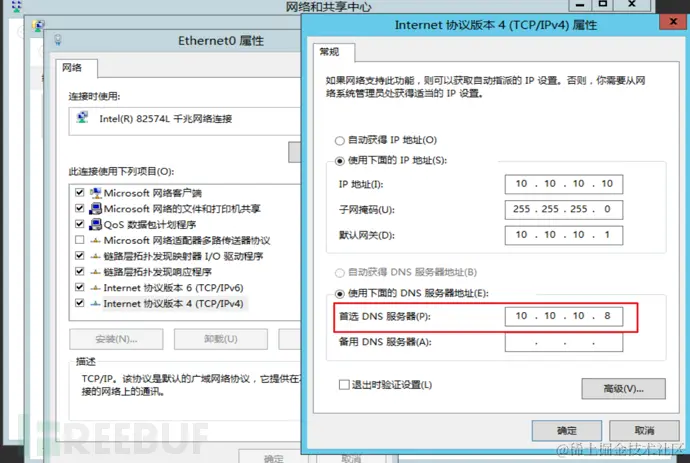Viewport: 690px width, 463px height.
Task: Select the Internet 协议版本 4 (TCP/IPv4) row
Action: point(173,304)
